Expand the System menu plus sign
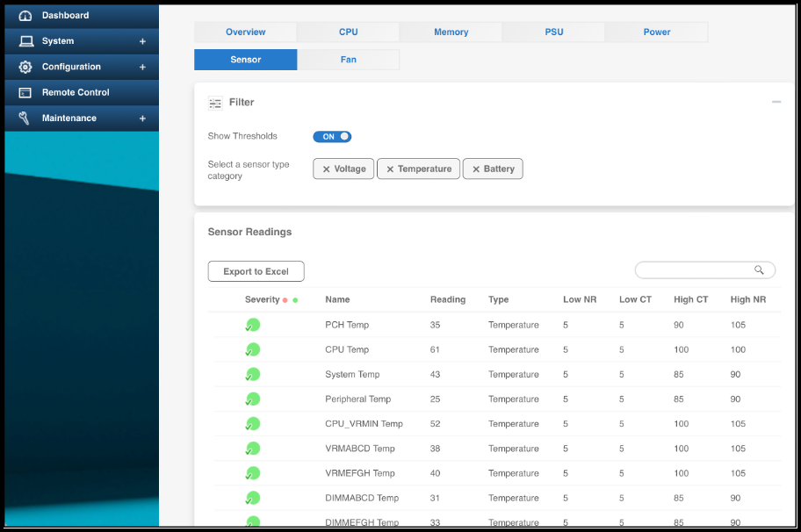This screenshot has height=532, width=801. 142,41
